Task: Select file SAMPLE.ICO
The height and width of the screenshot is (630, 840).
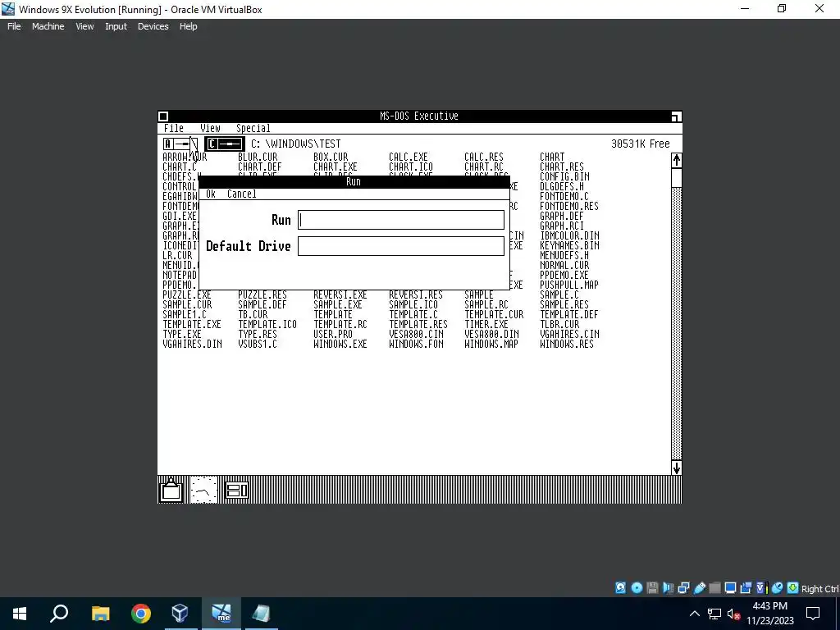Action: point(413,305)
